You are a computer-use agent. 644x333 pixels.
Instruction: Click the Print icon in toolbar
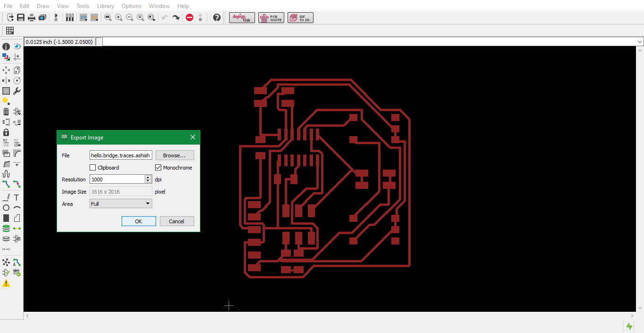click(32, 17)
